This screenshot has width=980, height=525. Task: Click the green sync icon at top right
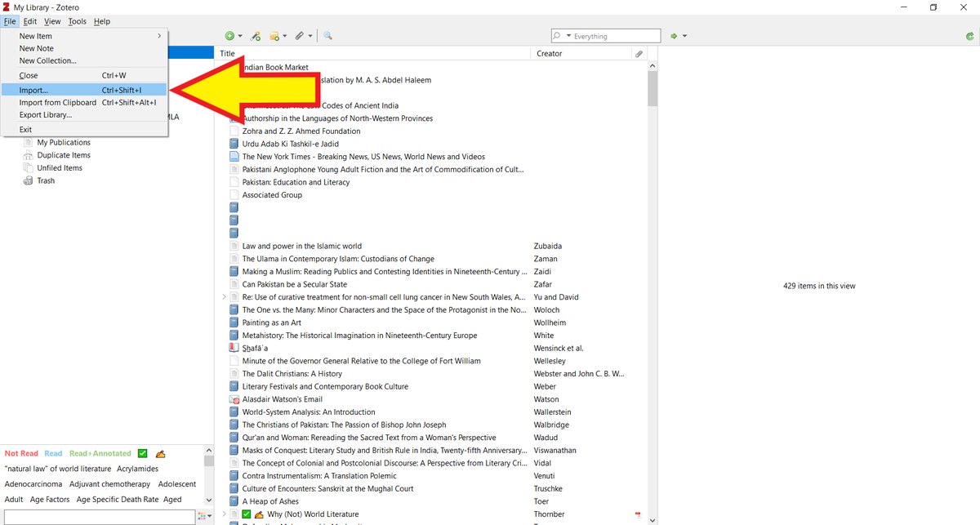click(969, 36)
